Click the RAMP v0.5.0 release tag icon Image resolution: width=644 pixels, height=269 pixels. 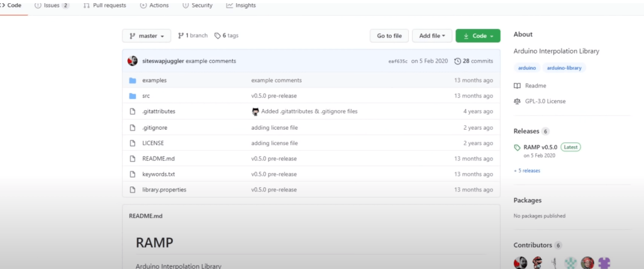coord(517,147)
